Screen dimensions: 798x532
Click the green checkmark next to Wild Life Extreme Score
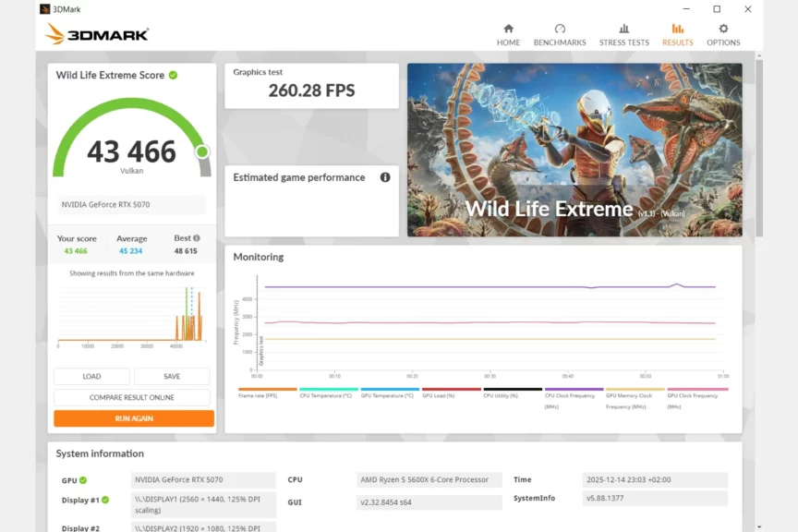point(173,76)
